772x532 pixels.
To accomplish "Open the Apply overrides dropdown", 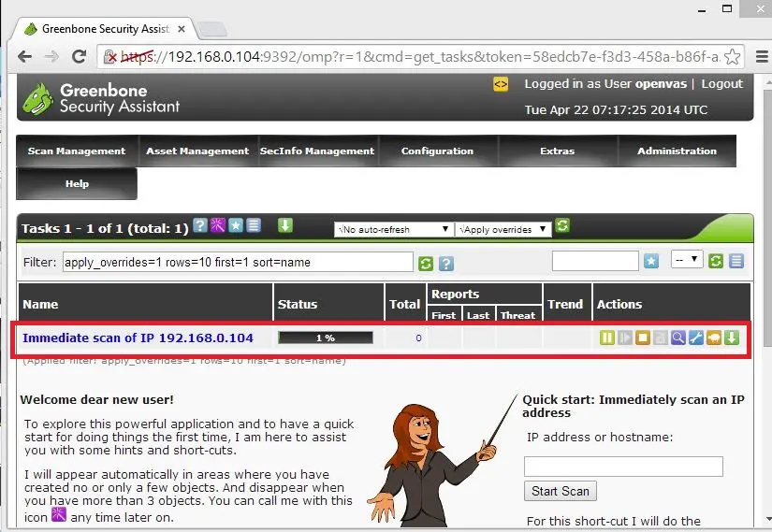I will (x=503, y=229).
